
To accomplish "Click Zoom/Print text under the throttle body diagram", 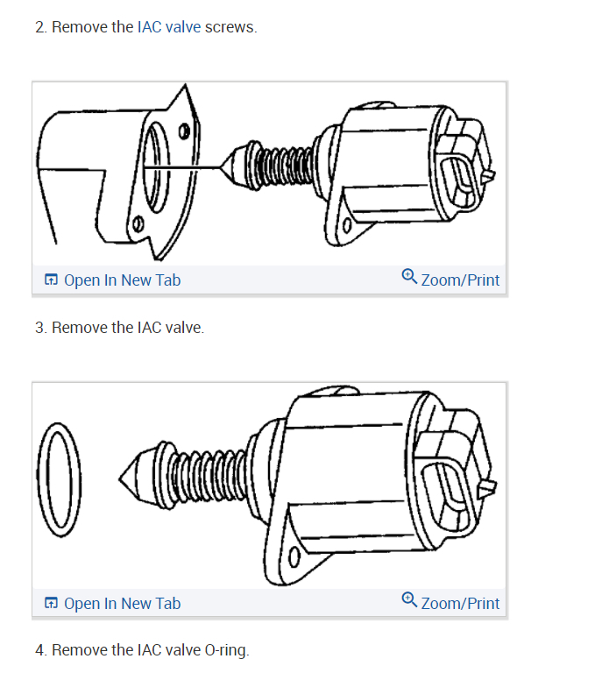I will pos(460,280).
